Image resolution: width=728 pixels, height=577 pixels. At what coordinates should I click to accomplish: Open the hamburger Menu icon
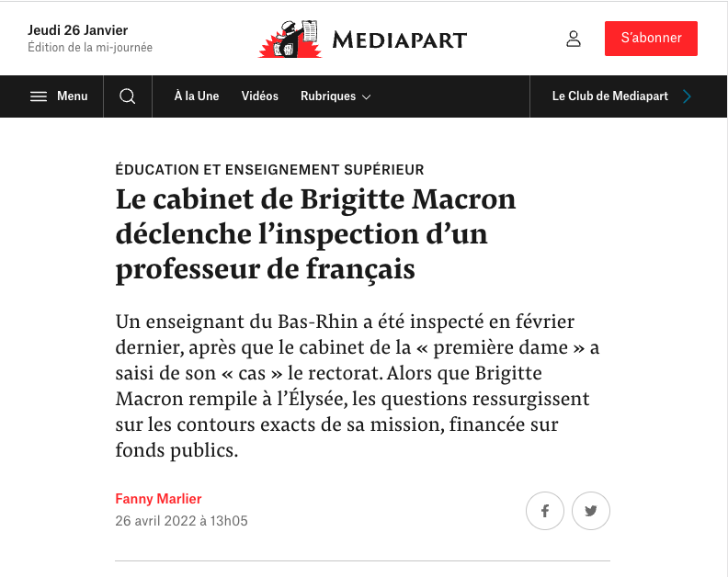(39, 96)
